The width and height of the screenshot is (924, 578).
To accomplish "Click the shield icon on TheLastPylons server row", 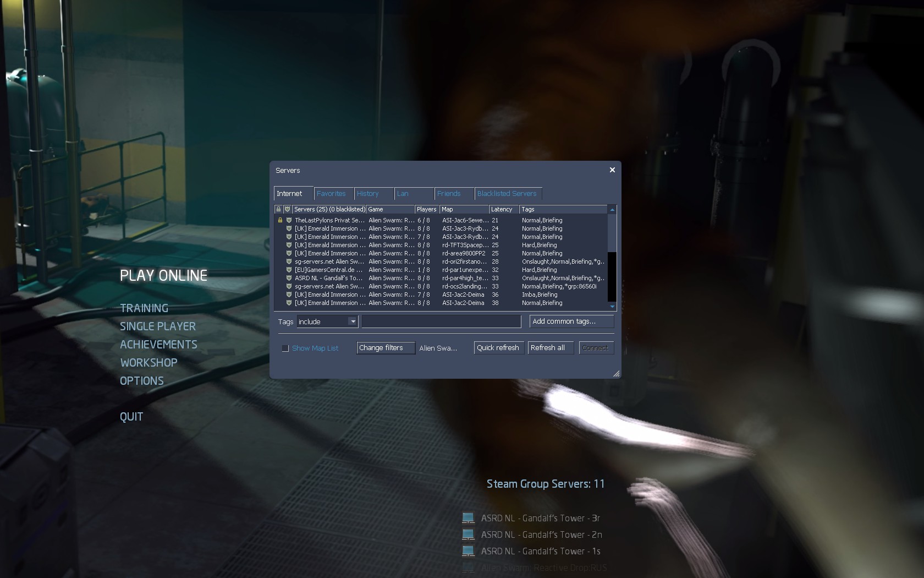I will click(x=289, y=220).
